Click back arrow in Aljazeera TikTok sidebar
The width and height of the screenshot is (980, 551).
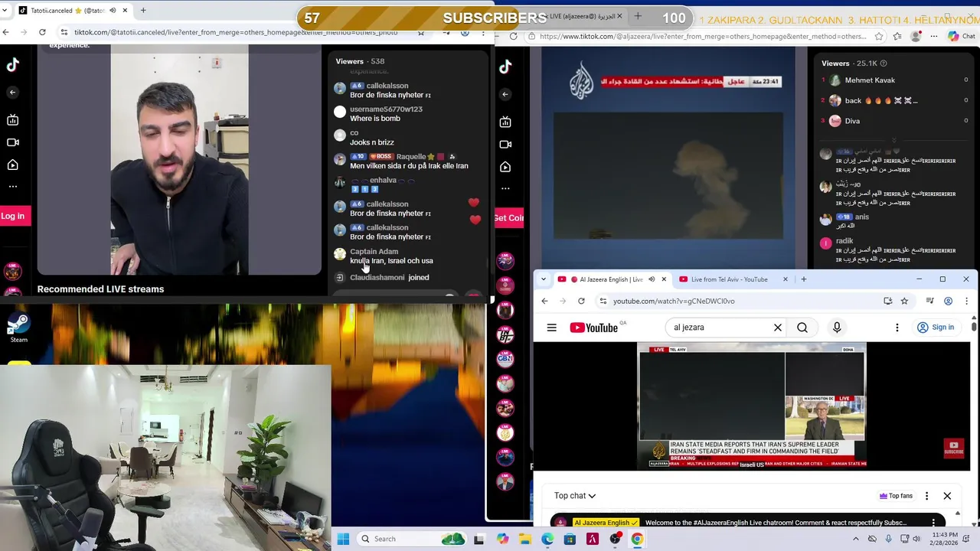point(505,94)
